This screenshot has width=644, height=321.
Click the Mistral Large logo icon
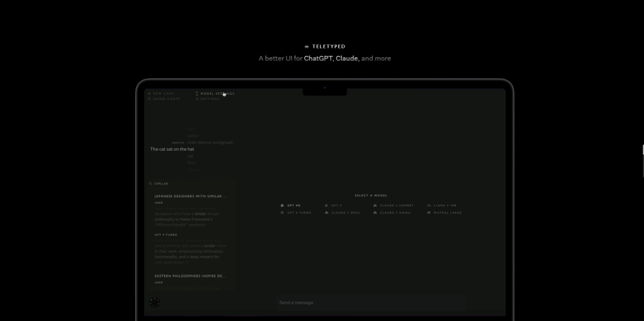(429, 212)
